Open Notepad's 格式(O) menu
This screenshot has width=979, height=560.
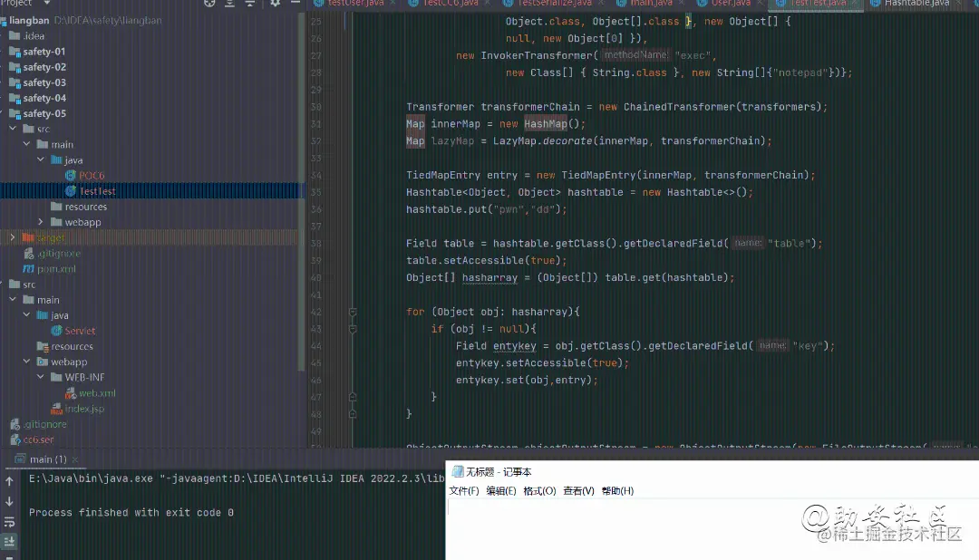pyautogui.click(x=539, y=491)
